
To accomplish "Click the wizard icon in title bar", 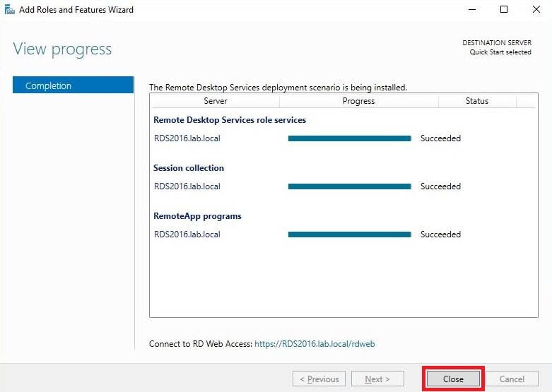I will point(9,10).
